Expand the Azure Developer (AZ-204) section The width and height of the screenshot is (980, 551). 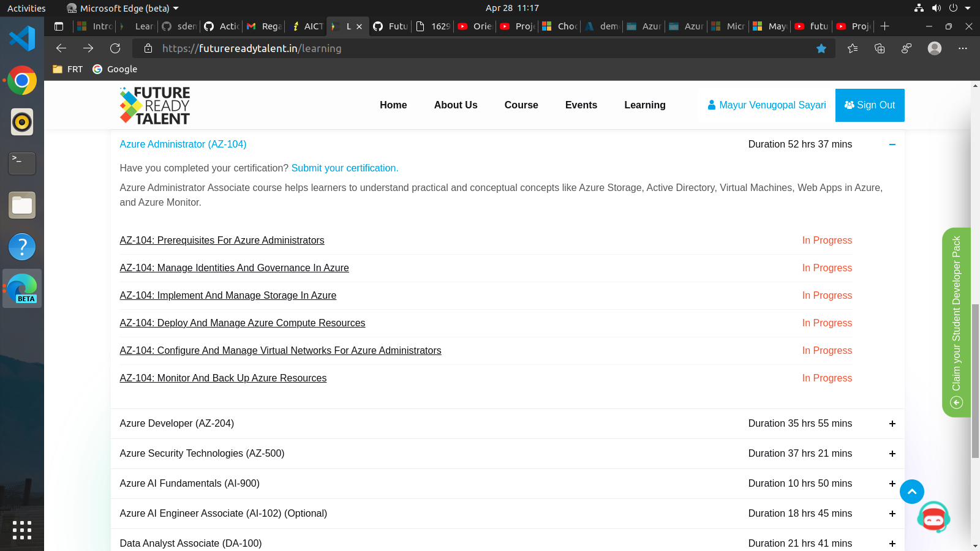tap(892, 423)
